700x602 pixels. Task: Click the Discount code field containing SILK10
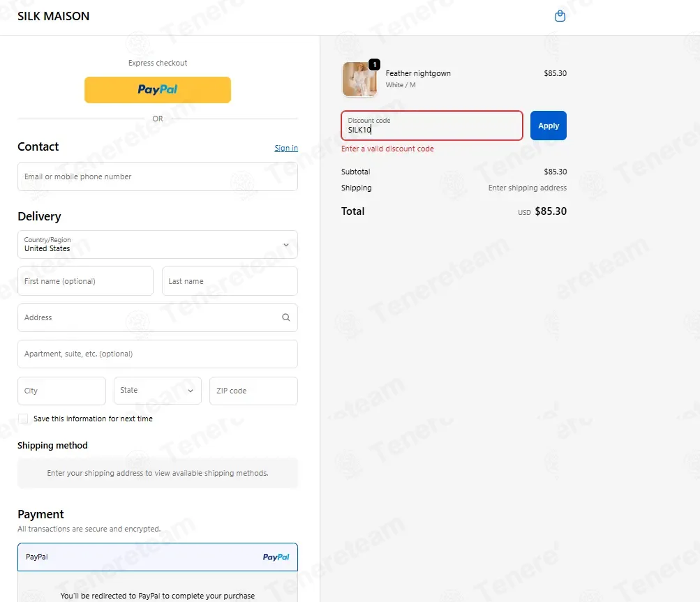432,126
